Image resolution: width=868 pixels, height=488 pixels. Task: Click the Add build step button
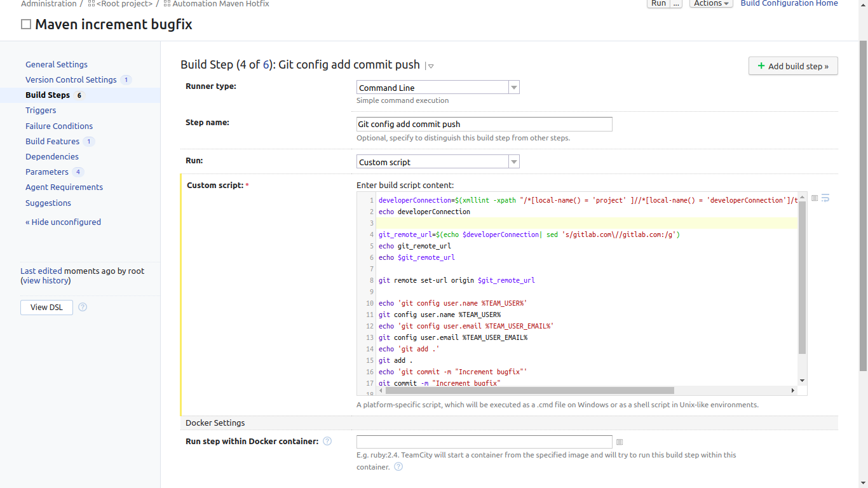click(793, 66)
